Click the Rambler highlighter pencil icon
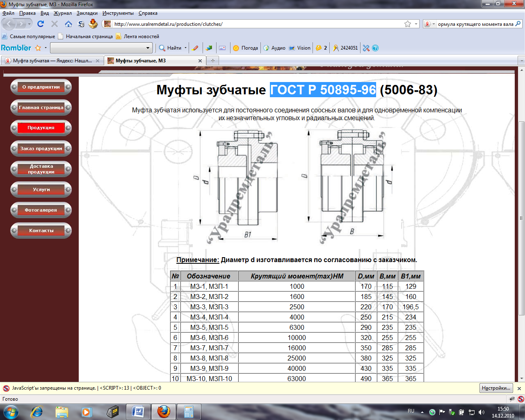525x420 pixels. (x=196, y=48)
